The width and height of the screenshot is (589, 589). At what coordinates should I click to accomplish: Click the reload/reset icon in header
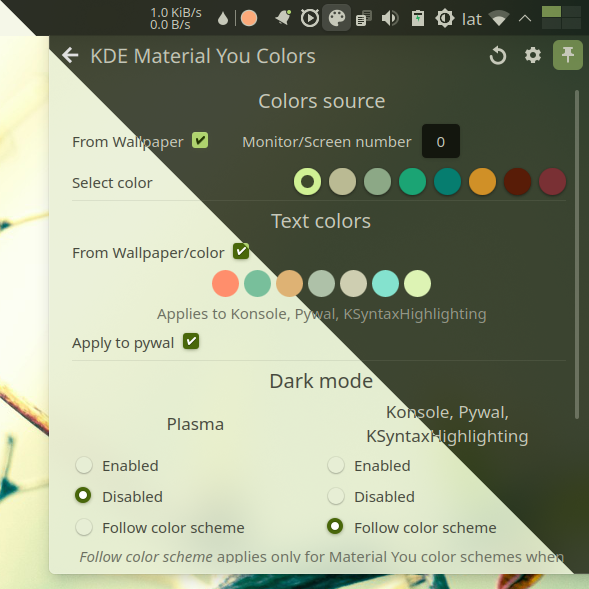click(498, 56)
